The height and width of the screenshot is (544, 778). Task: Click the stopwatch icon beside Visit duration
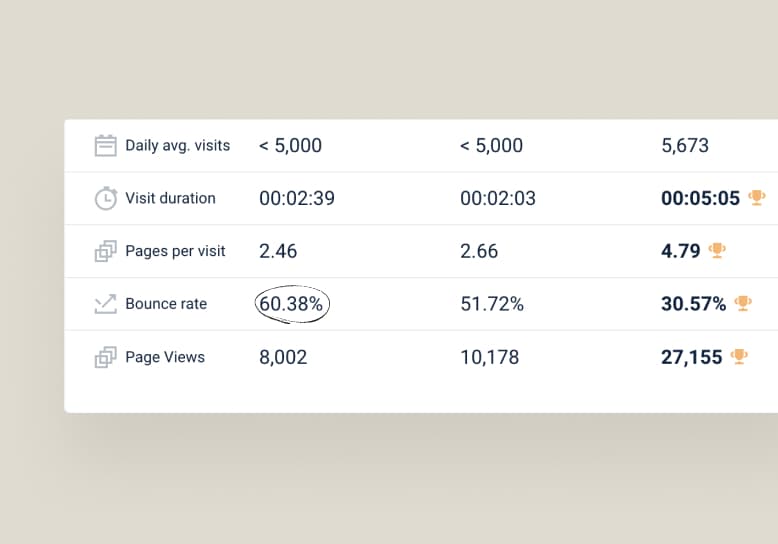[105, 198]
